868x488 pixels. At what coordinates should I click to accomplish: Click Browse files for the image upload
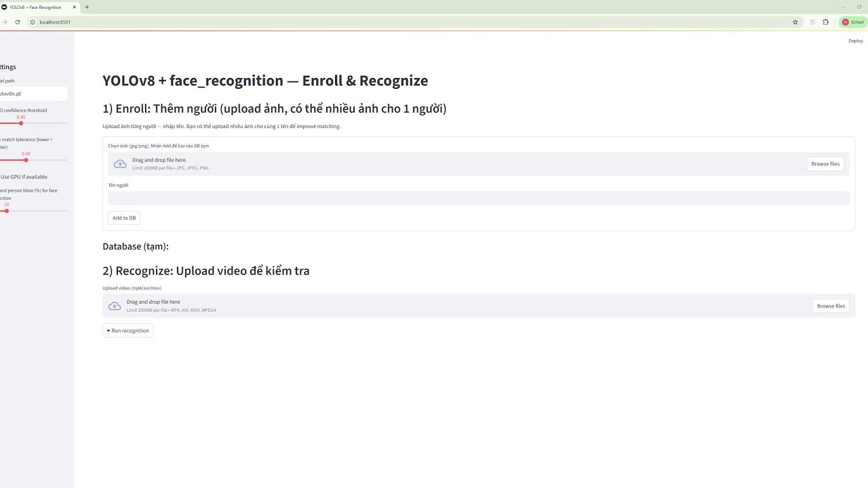(825, 164)
